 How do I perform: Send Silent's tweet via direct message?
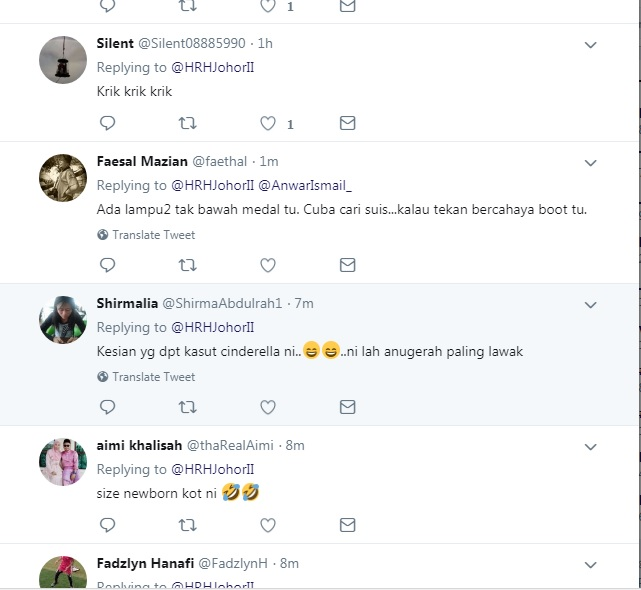coord(347,123)
